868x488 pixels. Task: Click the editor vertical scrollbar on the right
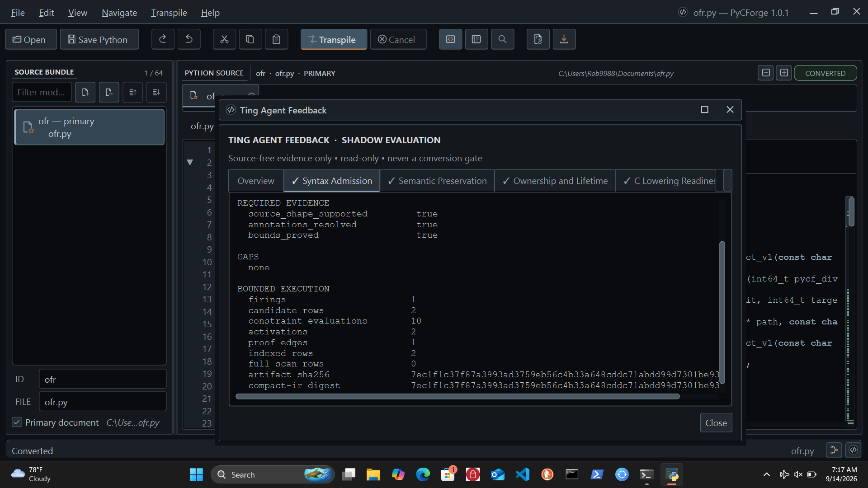click(851, 212)
